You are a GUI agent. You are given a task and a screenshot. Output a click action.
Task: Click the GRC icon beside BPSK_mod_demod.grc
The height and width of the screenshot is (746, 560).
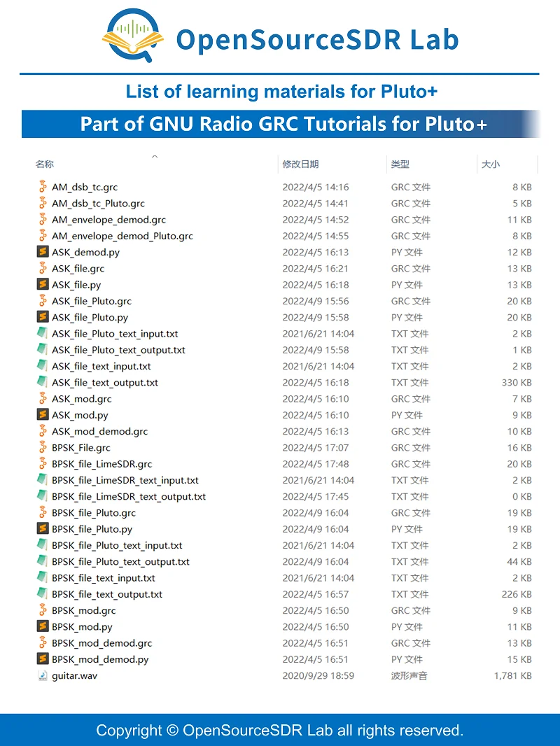tap(42, 643)
